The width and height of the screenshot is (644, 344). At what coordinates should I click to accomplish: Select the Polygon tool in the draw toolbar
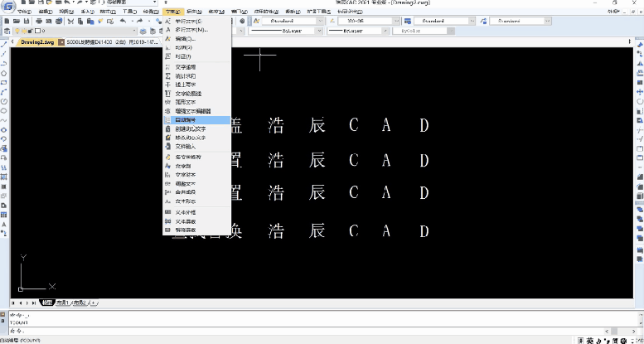pyautogui.click(x=4, y=73)
